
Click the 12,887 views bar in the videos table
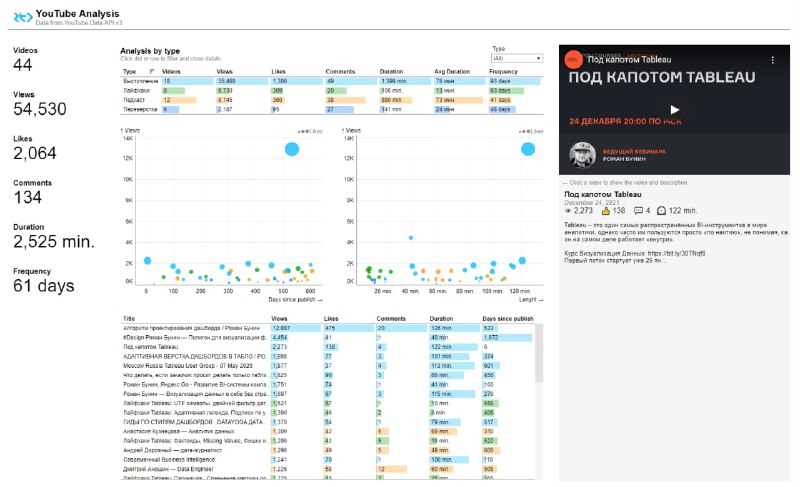[295, 328]
